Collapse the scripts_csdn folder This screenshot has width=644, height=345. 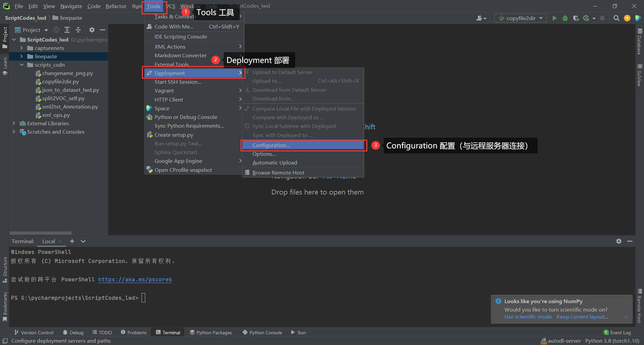point(21,65)
